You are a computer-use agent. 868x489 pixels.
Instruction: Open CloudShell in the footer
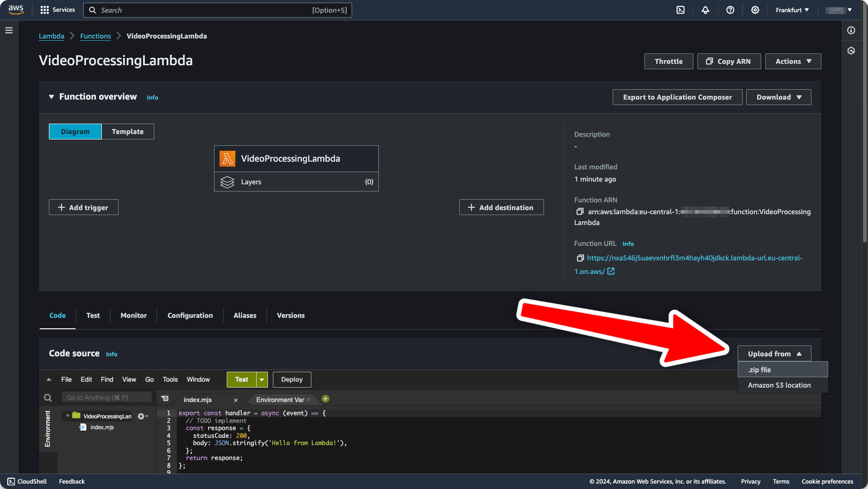tap(27, 481)
